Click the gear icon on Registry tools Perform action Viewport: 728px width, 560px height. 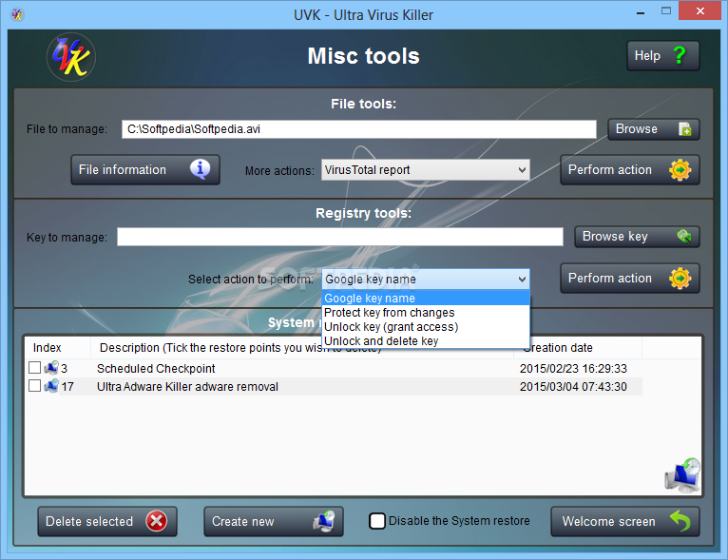(x=680, y=279)
